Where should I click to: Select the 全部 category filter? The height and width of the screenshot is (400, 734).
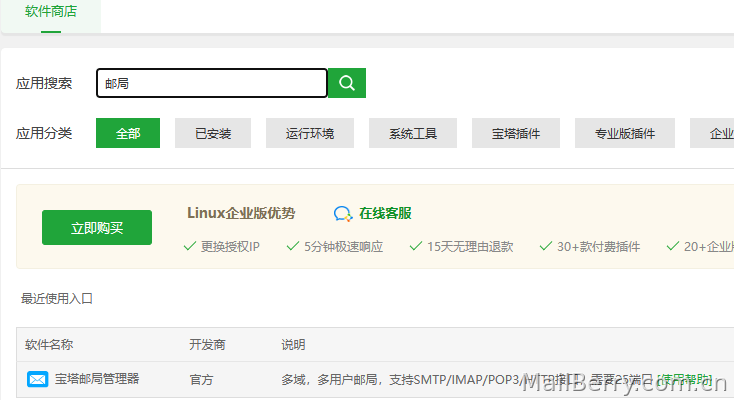click(x=128, y=133)
